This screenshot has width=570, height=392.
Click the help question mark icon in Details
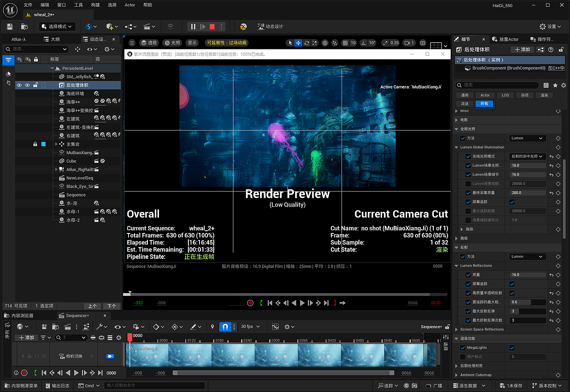[551, 49]
